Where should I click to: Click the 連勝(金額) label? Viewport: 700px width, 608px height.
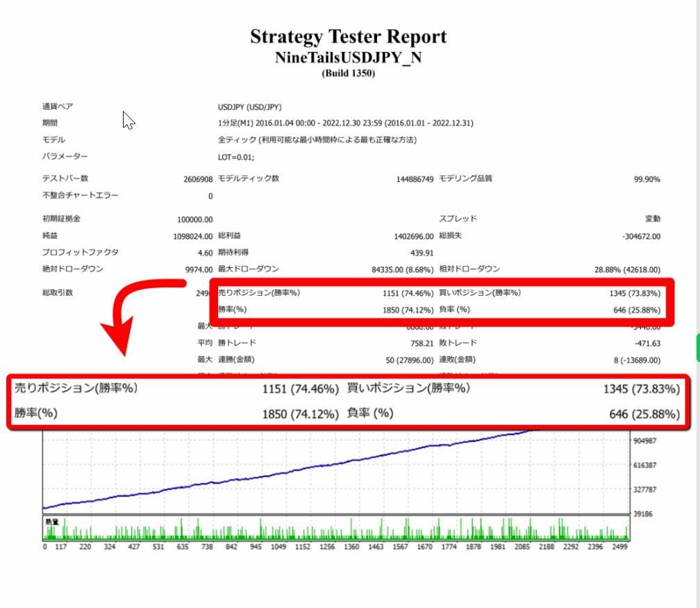[x=235, y=359]
